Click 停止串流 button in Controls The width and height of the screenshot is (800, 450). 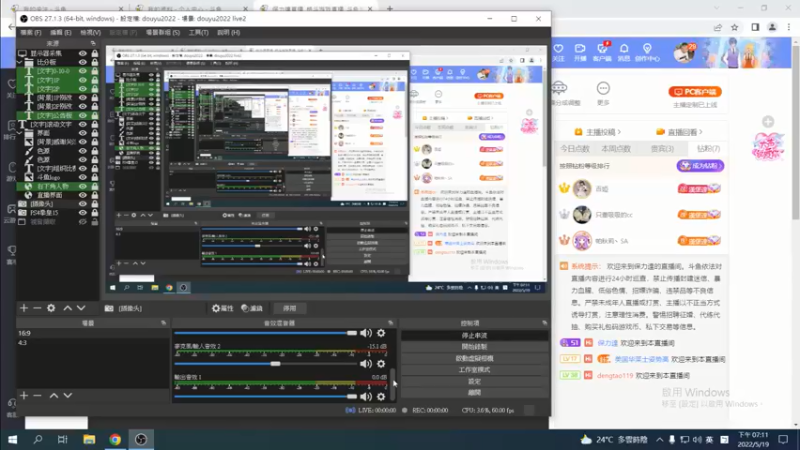click(x=474, y=335)
